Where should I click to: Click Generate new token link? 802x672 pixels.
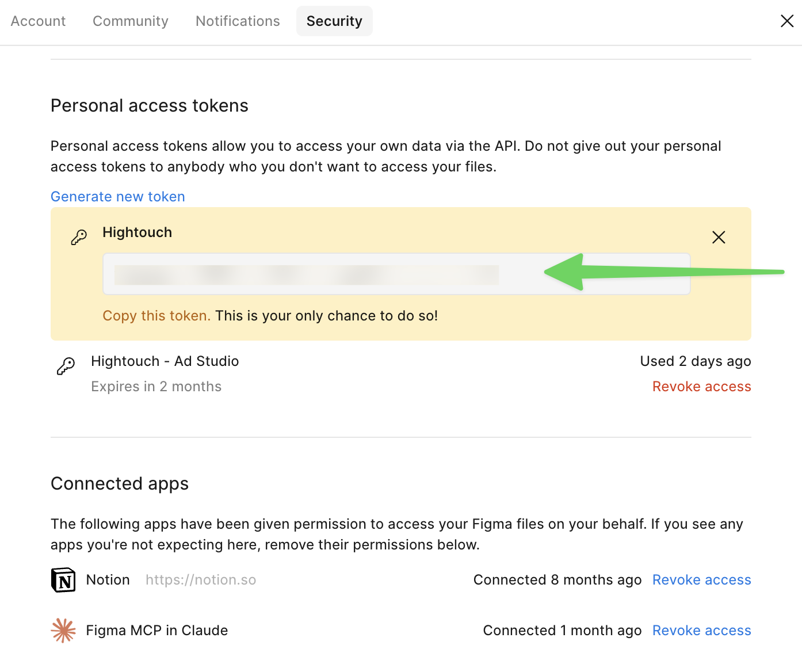click(x=118, y=197)
